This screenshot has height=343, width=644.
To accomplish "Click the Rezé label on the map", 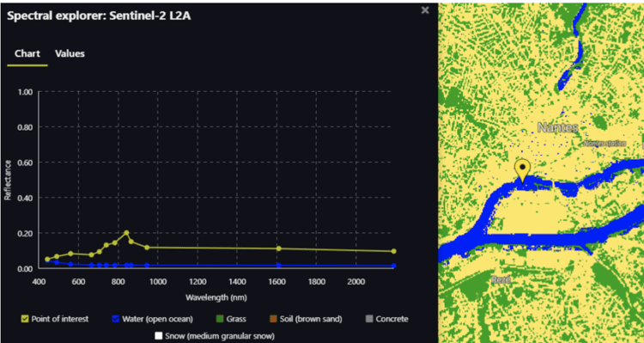I will 501,280.
